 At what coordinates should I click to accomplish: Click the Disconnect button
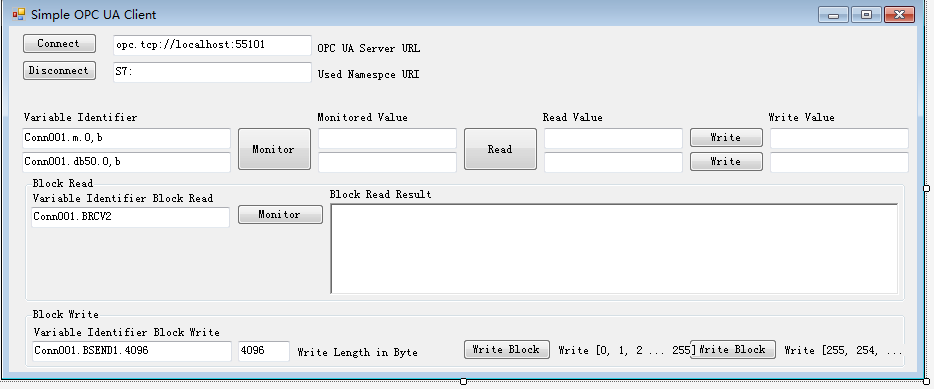[x=59, y=70]
